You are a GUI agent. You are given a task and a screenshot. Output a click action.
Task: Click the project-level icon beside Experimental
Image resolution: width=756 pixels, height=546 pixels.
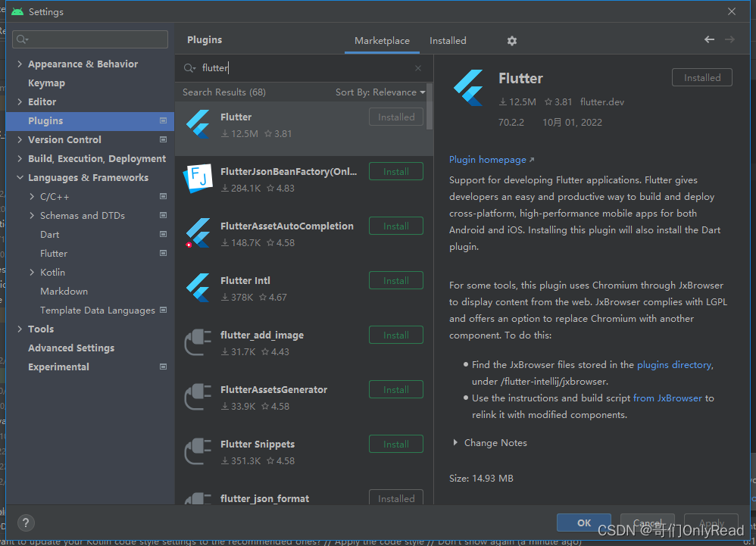[x=163, y=367]
